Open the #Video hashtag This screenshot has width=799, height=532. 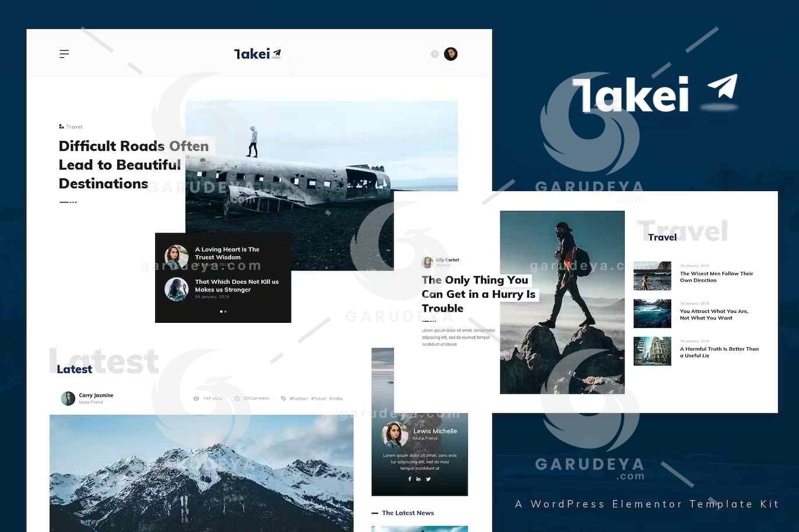click(336, 399)
